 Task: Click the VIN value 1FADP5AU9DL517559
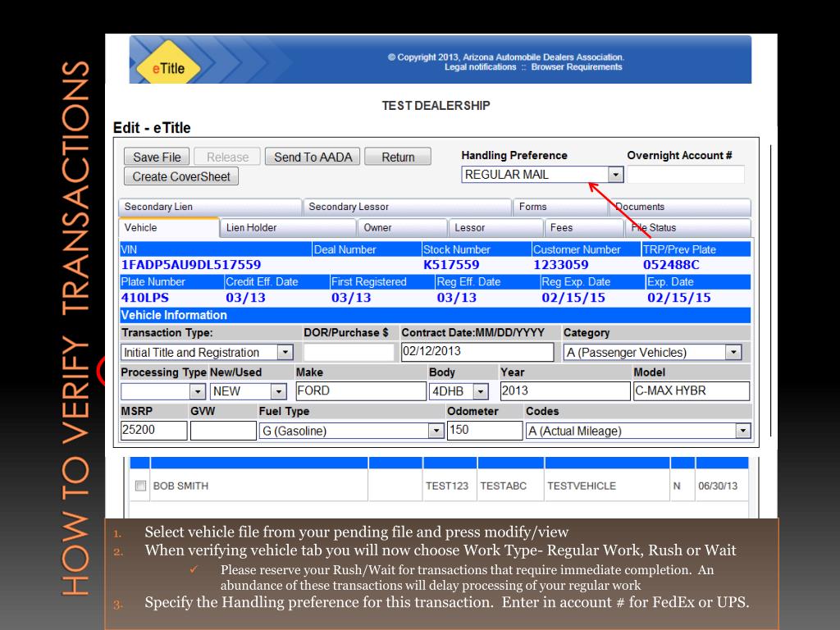190,265
